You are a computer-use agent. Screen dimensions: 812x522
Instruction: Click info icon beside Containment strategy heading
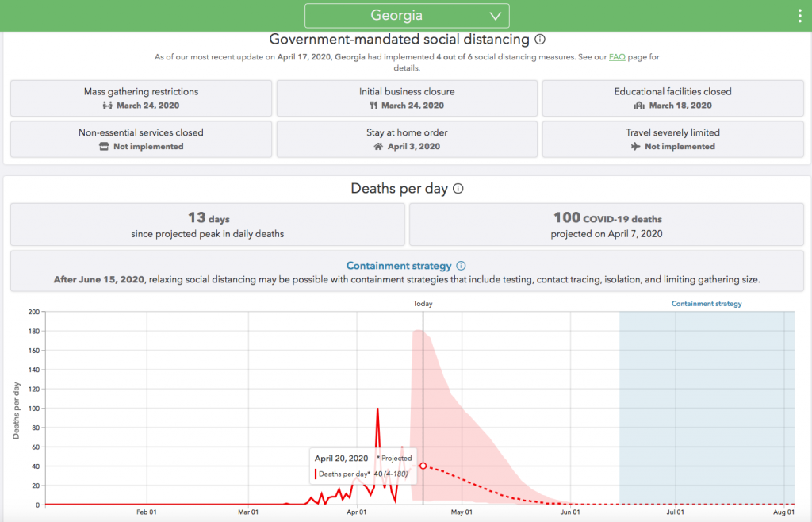click(462, 266)
